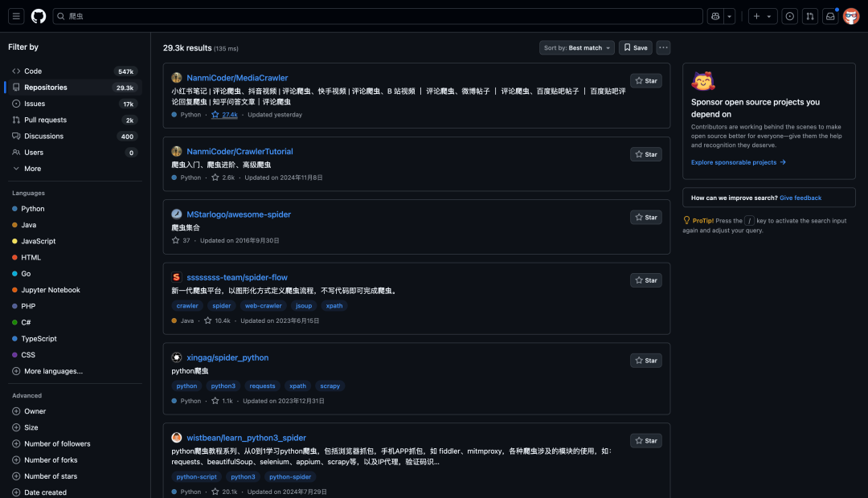Image resolution: width=868 pixels, height=498 pixels.
Task: Click the xingag avatar icon
Action: click(x=177, y=357)
